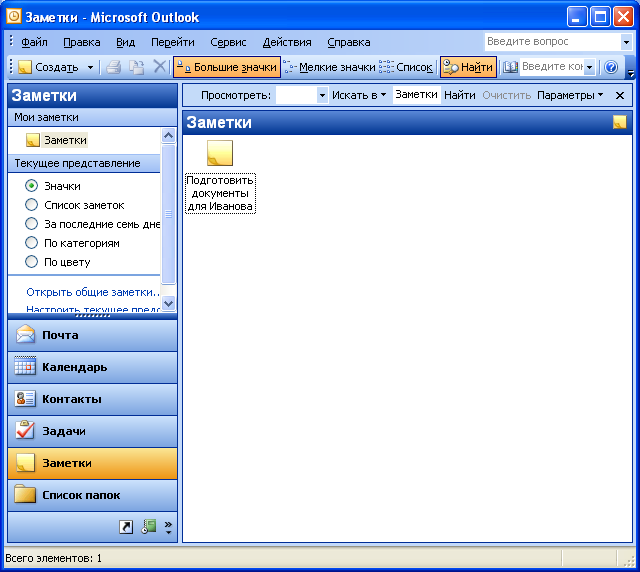This screenshot has width=640, height=572.
Task: Expand contact search box dropdown arrow
Action: (x=589, y=67)
